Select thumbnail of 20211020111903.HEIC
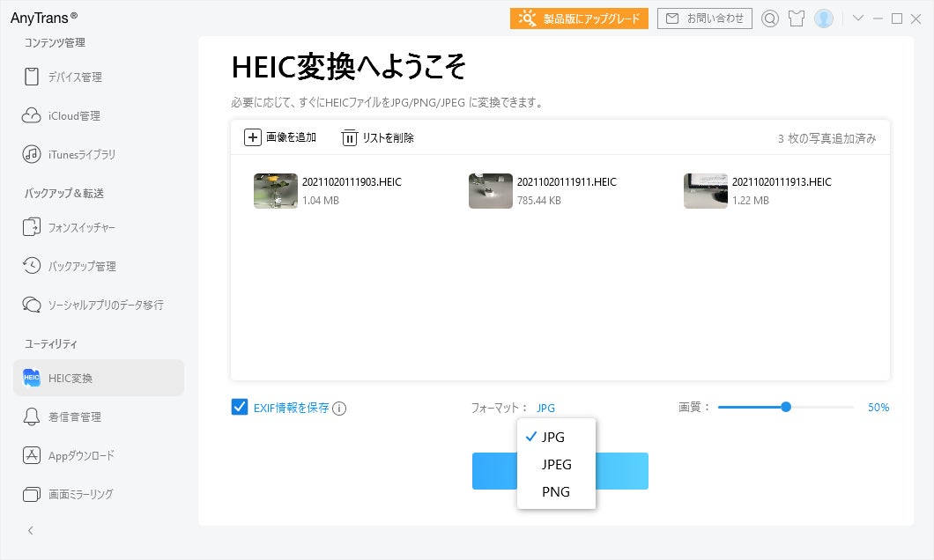The height and width of the screenshot is (560, 934). click(275, 191)
